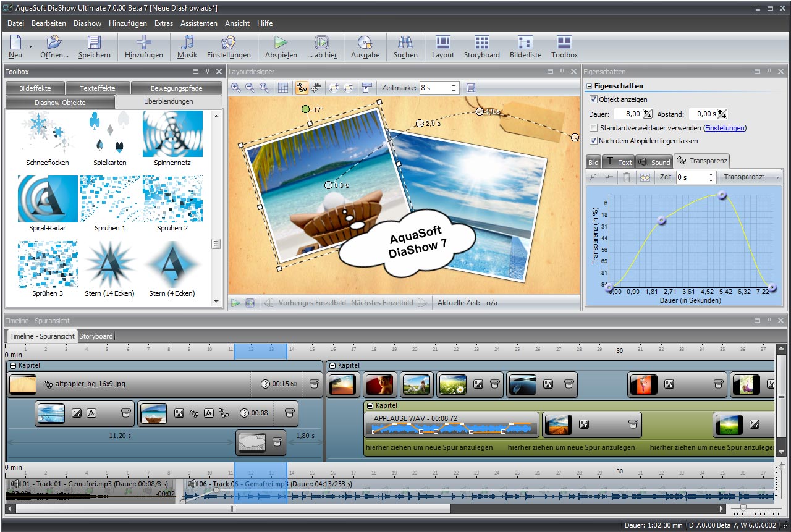
Task: Select the Spiral-Radar transition thumbnail
Action: point(48,200)
